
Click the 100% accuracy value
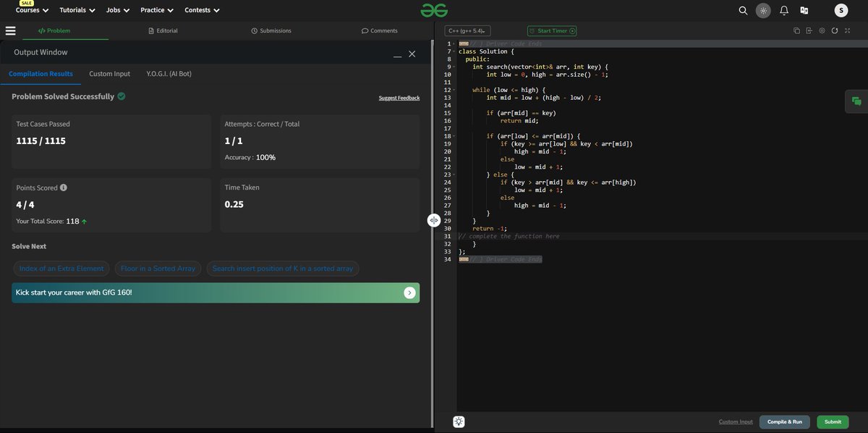265,157
